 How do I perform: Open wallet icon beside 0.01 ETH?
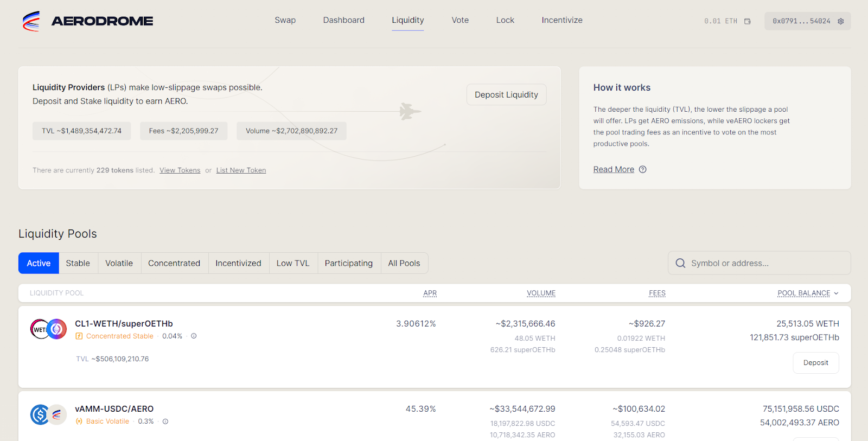[748, 21]
